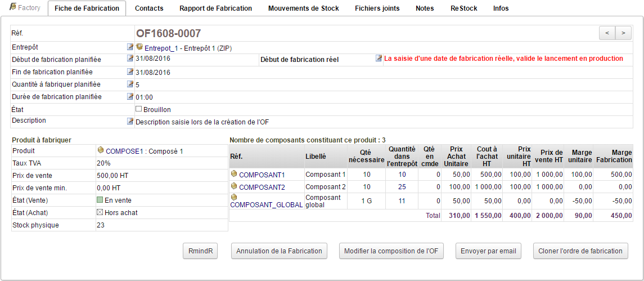Open the COMPOSANT2 component link
This screenshot has width=644, height=281.
tap(262, 187)
